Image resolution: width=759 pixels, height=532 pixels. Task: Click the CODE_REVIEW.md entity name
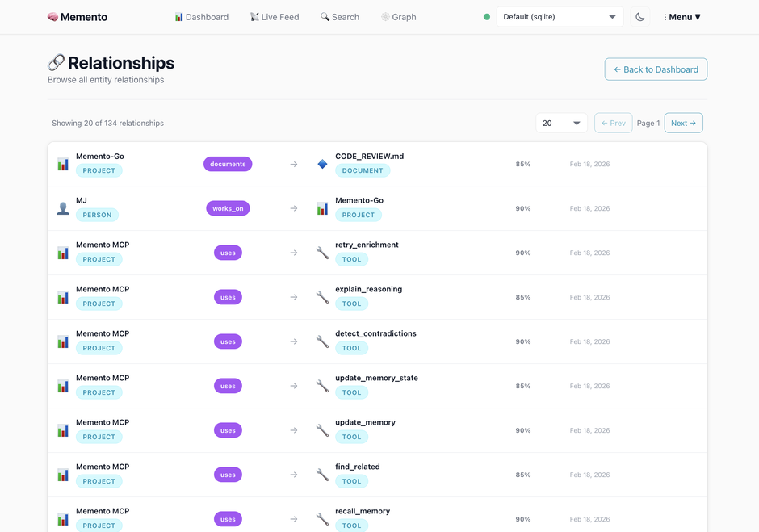(369, 157)
